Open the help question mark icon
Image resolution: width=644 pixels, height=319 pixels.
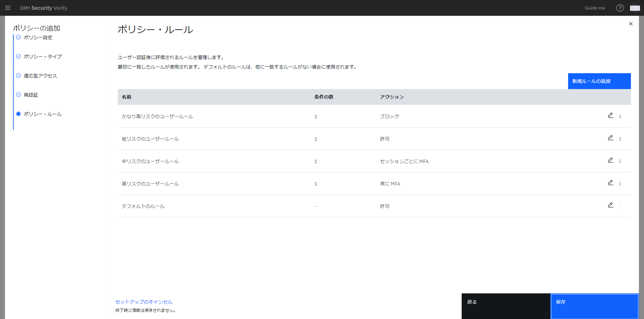(x=620, y=8)
